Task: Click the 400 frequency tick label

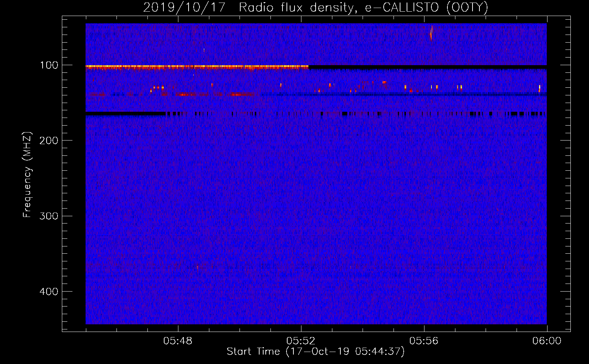Action: pyautogui.click(x=48, y=292)
